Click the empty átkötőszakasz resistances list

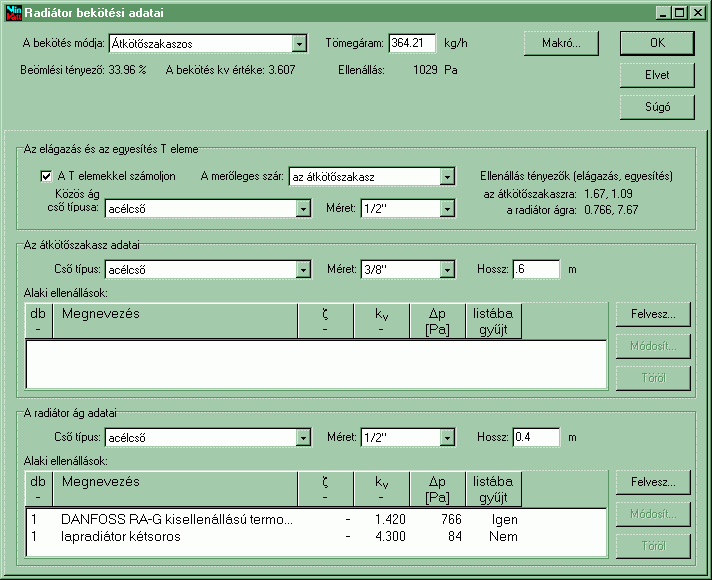coord(316,365)
